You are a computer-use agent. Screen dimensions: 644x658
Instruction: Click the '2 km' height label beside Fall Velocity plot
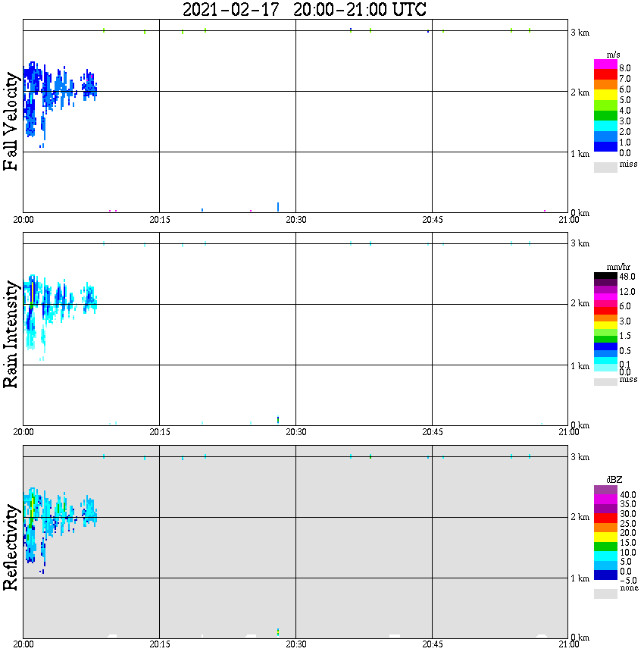580,92
